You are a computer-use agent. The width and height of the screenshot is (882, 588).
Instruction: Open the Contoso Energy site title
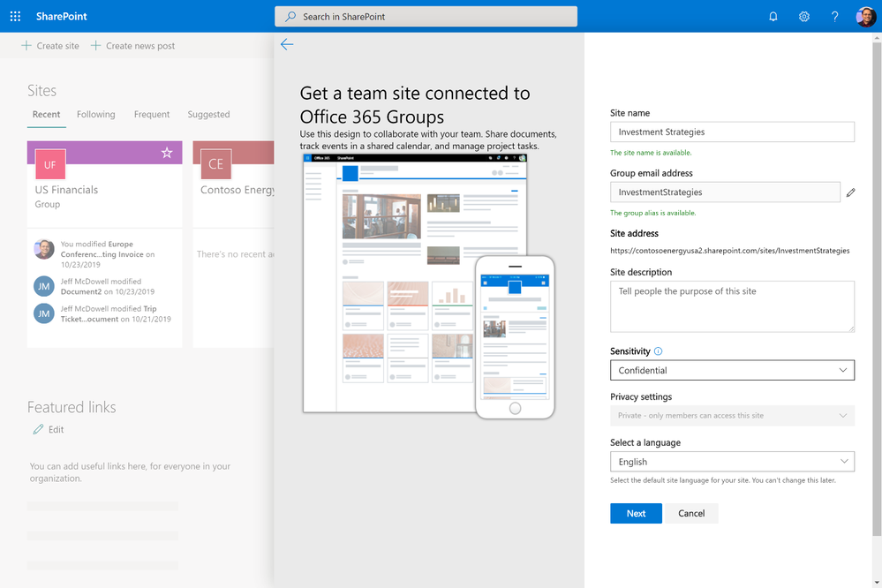237,190
